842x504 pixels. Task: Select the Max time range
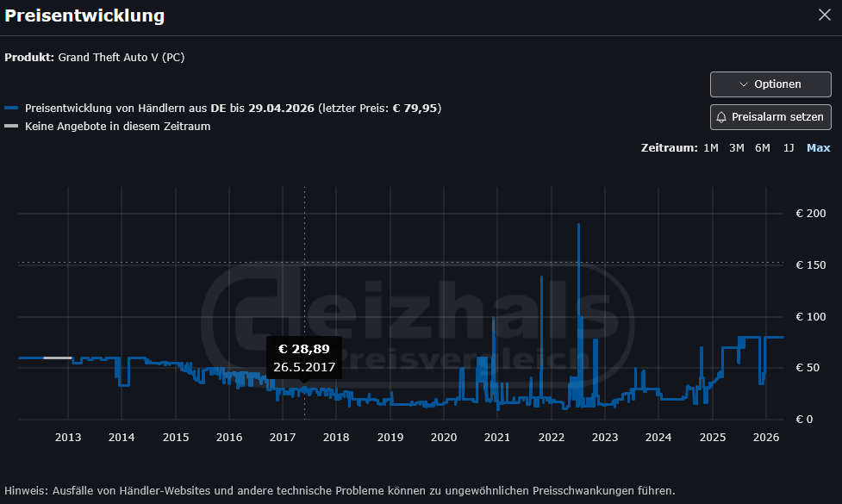click(x=818, y=147)
